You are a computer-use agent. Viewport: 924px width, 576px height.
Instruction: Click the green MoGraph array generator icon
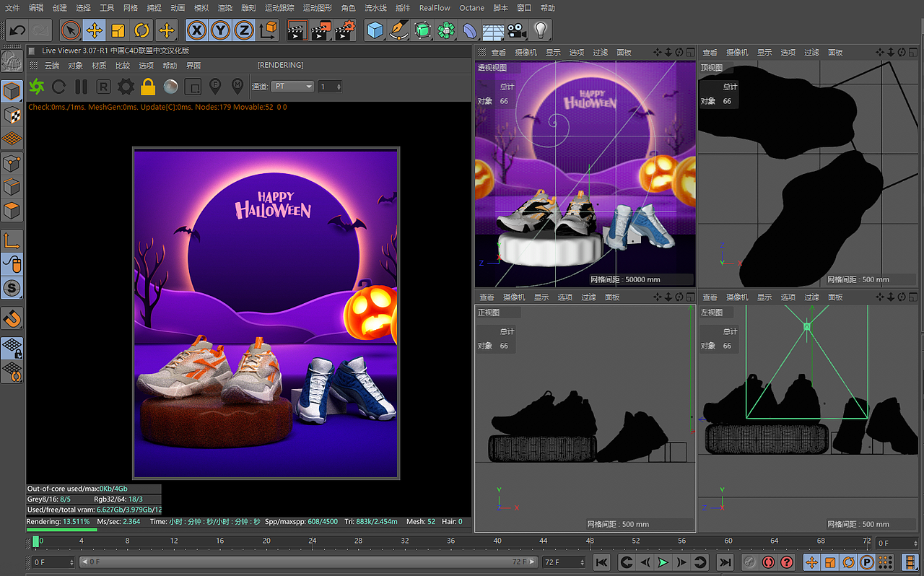click(x=447, y=30)
